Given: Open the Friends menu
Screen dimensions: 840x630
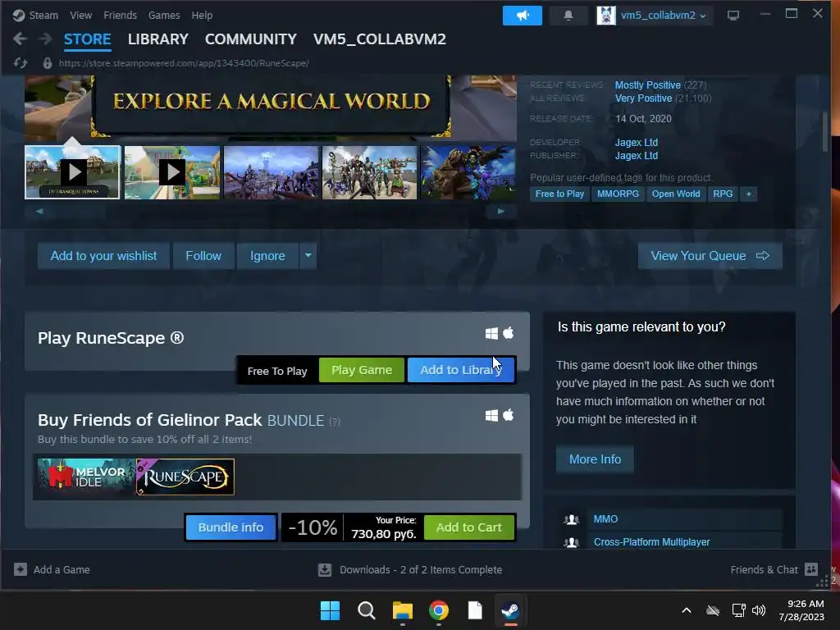Looking at the screenshot, I should point(120,15).
